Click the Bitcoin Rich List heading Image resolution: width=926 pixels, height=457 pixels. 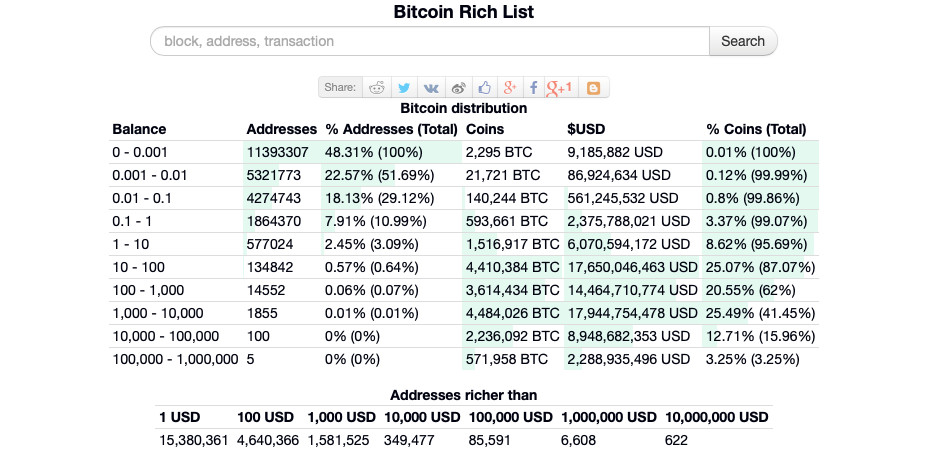(x=464, y=12)
